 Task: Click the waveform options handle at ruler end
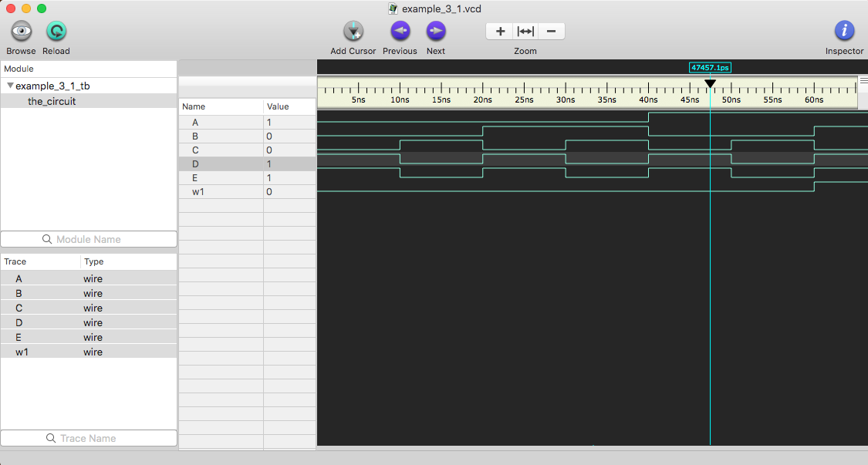coord(863,81)
